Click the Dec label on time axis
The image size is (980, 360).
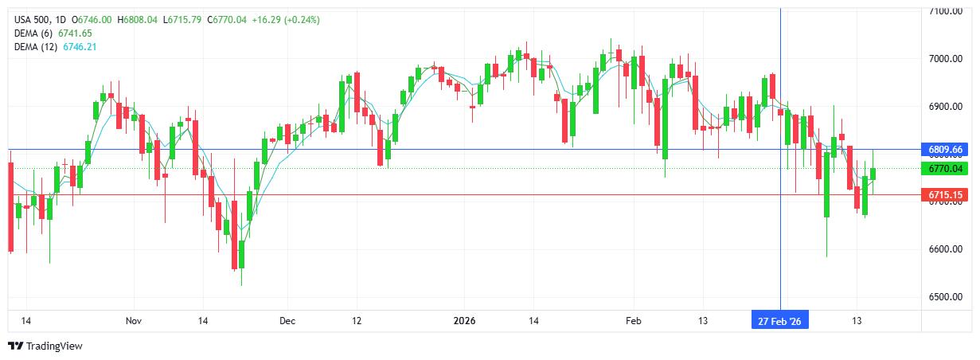tap(287, 320)
